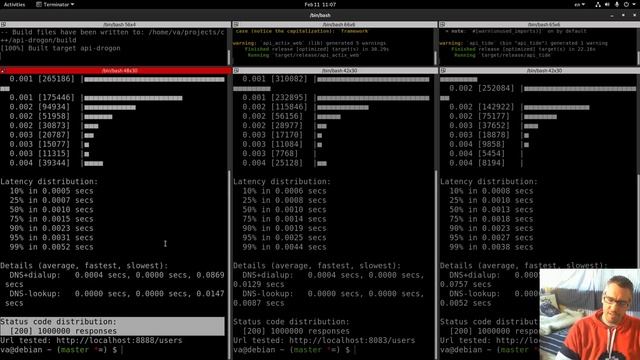The image size is (640, 360).
Task: Click histogram row '0.001 [265186]'
Action: click(117, 79)
